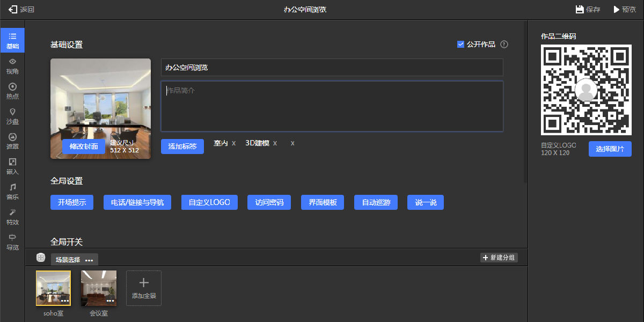This screenshot has height=322, width=644.
Task: Open the 特效 (effects) sidebar panel
Action: (x=12, y=217)
